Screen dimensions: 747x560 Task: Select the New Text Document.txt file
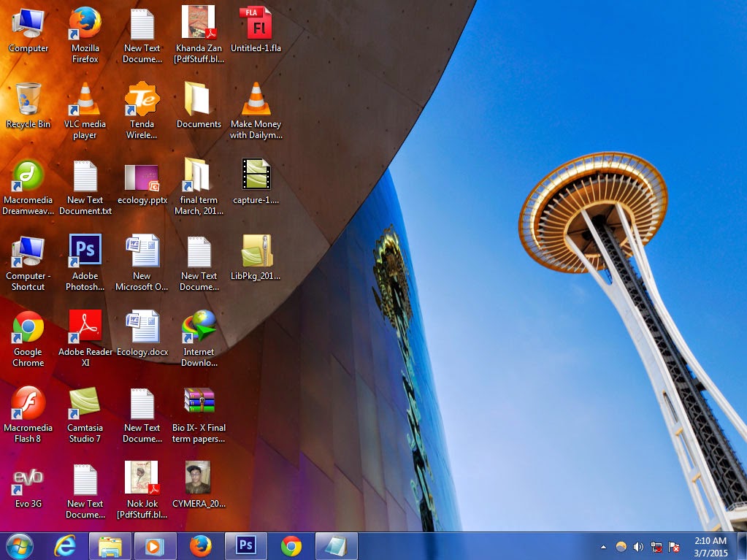(85, 187)
